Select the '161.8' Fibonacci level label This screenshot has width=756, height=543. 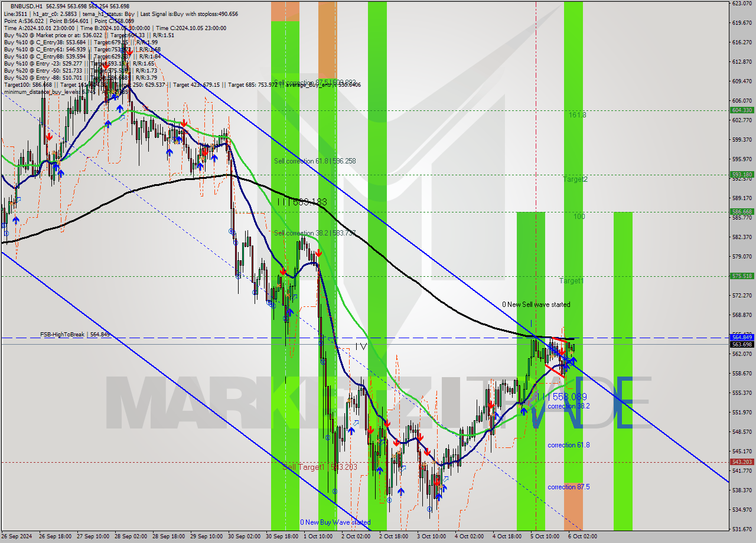tap(577, 115)
